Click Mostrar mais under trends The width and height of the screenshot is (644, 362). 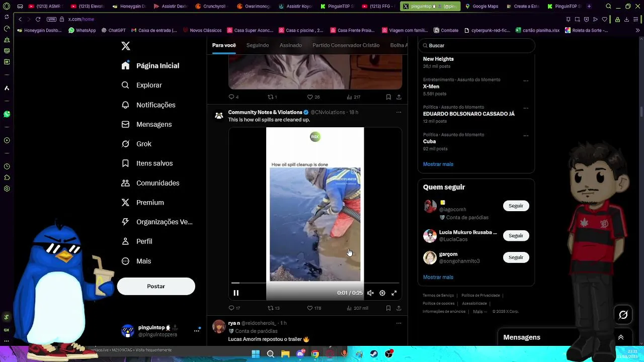(x=438, y=164)
